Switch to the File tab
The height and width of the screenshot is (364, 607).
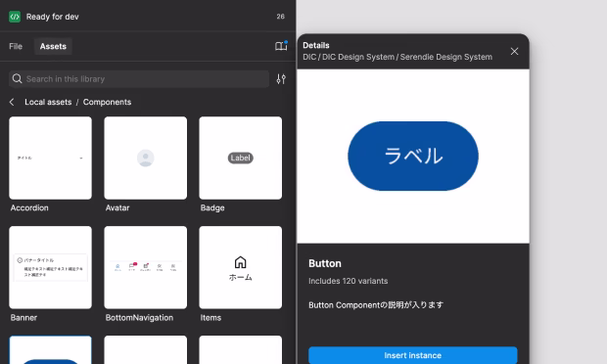pyautogui.click(x=16, y=46)
